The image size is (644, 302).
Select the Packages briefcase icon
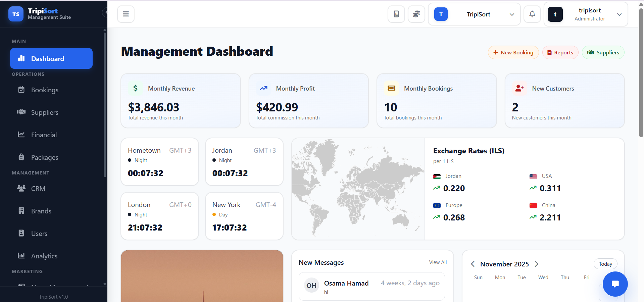[21, 157]
